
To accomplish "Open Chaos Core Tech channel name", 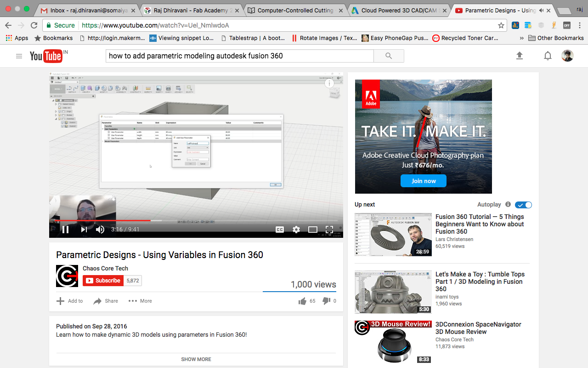I will pyautogui.click(x=105, y=268).
